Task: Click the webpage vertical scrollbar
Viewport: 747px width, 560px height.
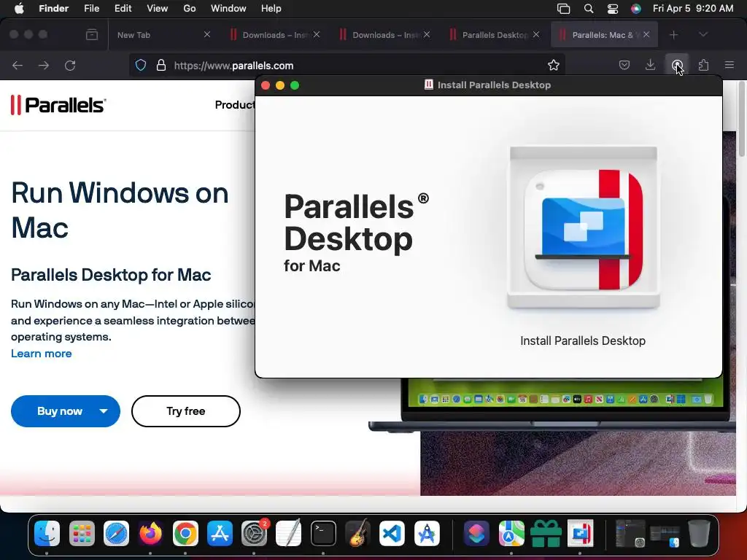Action: 742,119
